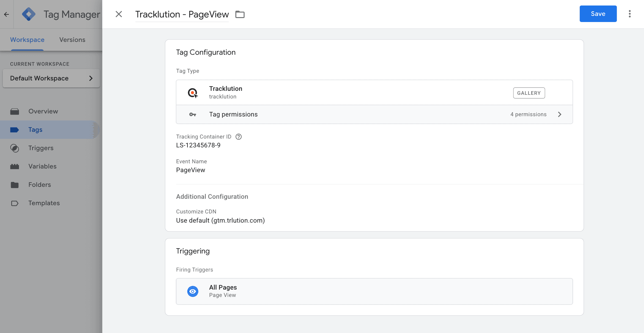Viewport: 644px width, 333px height.
Task: Close the tag editor with X
Action: click(x=119, y=14)
